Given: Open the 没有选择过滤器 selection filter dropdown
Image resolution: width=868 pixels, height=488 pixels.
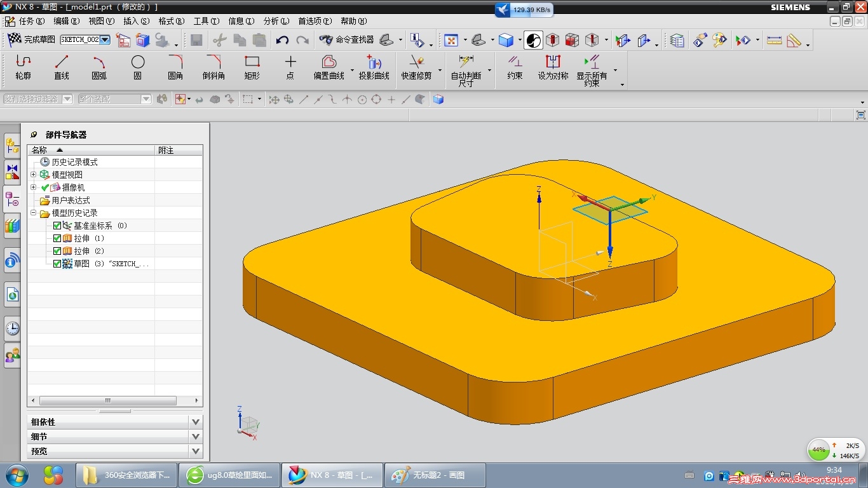Looking at the screenshot, I should (x=67, y=99).
